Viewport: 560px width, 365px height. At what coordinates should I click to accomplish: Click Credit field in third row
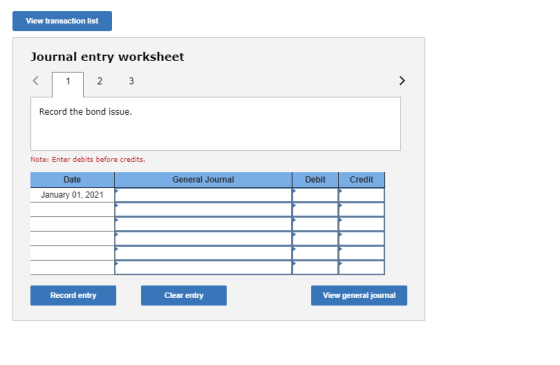(361, 224)
